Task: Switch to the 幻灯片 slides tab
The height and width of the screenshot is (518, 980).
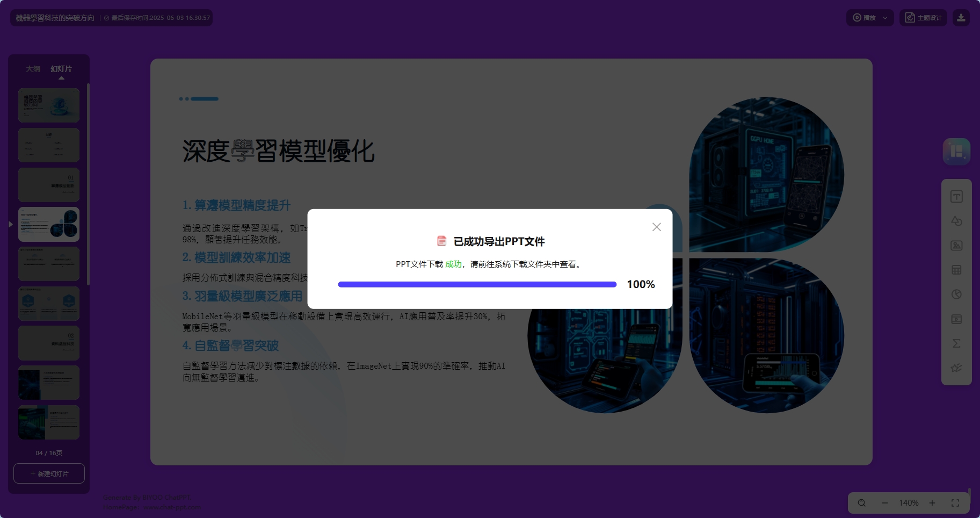Action: pyautogui.click(x=61, y=69)
